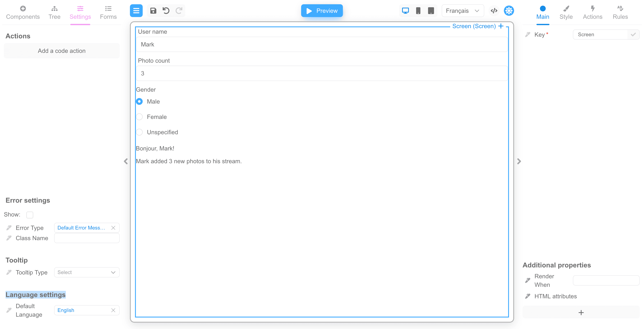Open the Français language dropdown
This screenshot has width=644, height=329.
[x=463, y=11]
